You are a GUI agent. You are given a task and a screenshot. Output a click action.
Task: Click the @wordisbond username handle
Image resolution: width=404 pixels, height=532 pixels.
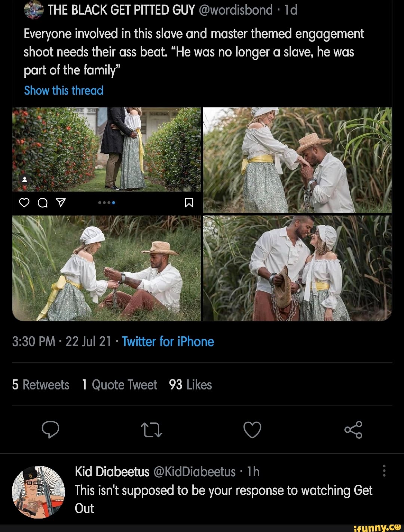click(236, 10)
